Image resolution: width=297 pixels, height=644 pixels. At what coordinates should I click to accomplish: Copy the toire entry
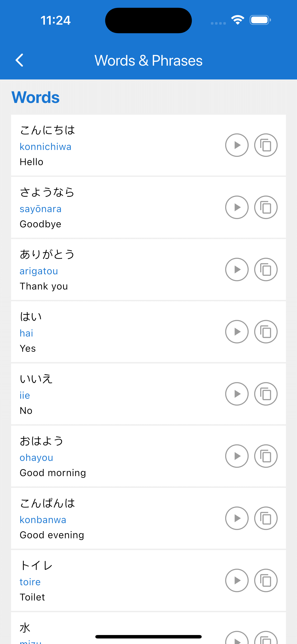pos(266,580)
